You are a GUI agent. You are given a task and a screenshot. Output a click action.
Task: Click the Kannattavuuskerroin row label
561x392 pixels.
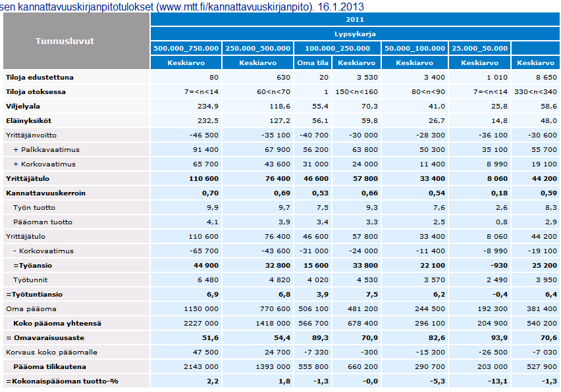[46, 193]
